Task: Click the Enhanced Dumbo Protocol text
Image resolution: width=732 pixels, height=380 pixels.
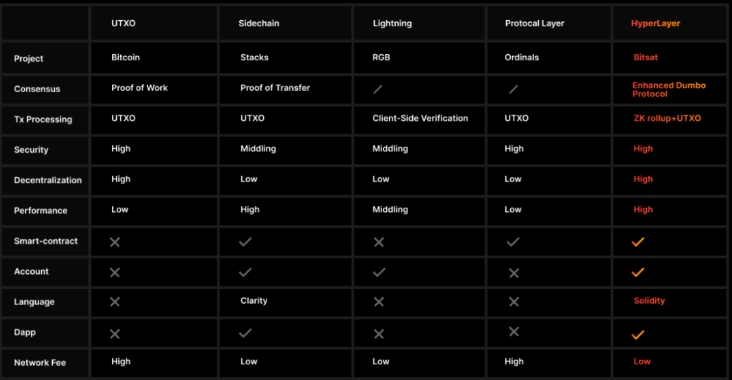Action: click(x=669, y=90)
